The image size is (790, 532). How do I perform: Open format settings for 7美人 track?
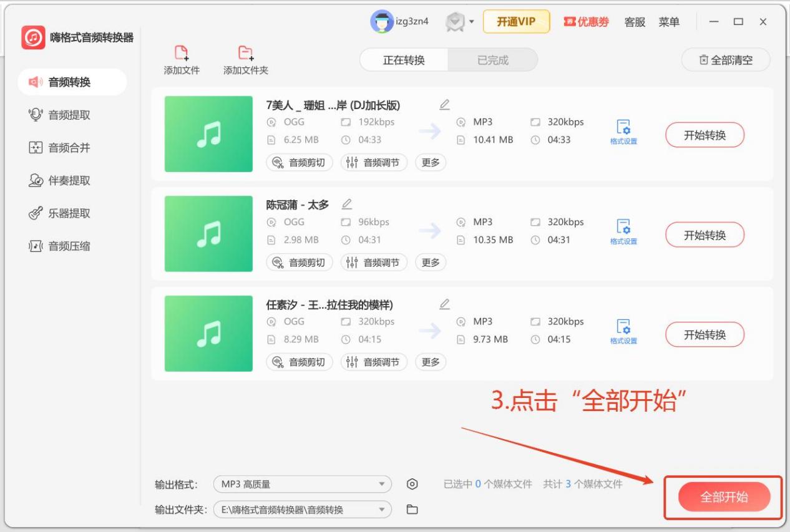pos(623,132)
